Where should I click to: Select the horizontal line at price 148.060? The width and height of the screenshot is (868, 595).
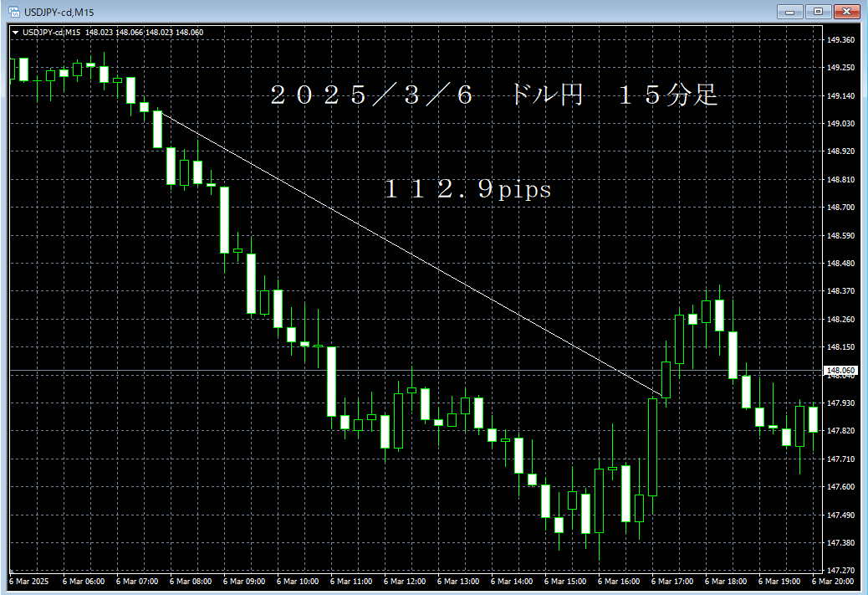(x=418, y=368)
